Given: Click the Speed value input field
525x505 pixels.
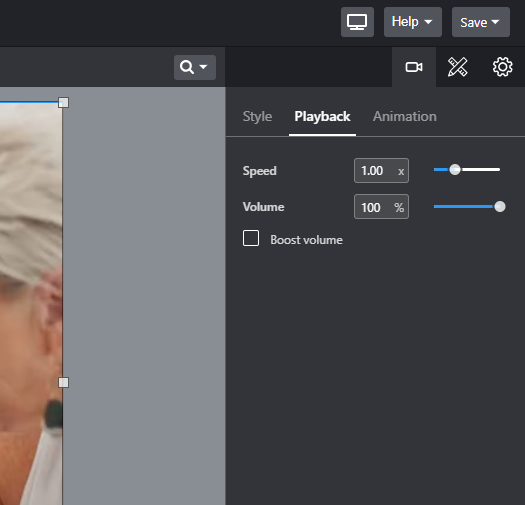Looking at the screenshot, I should tap(381, 170).
